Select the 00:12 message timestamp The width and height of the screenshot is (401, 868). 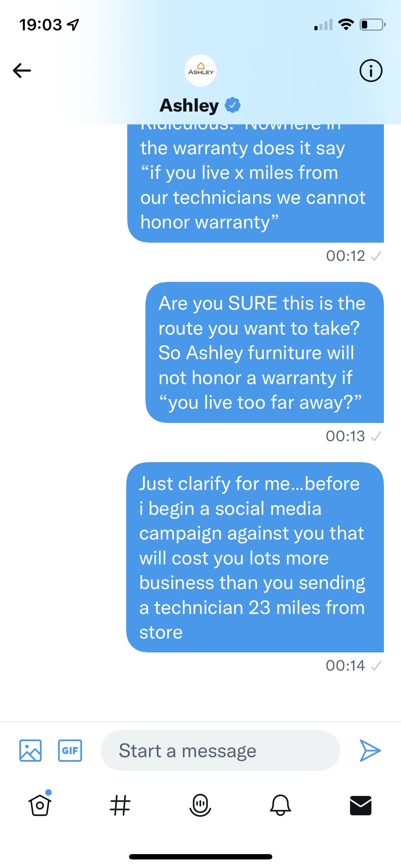pyautogui.click(x=346, y=256)
